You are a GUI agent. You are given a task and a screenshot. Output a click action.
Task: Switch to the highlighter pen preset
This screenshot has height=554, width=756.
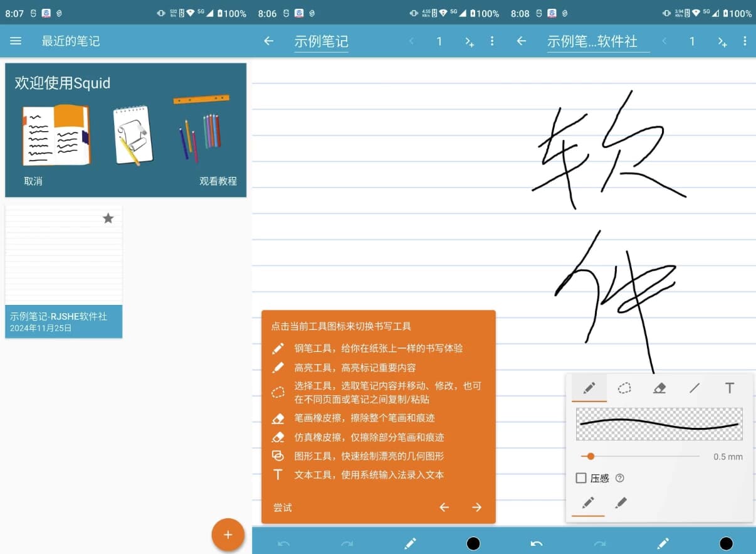point(620,504)
